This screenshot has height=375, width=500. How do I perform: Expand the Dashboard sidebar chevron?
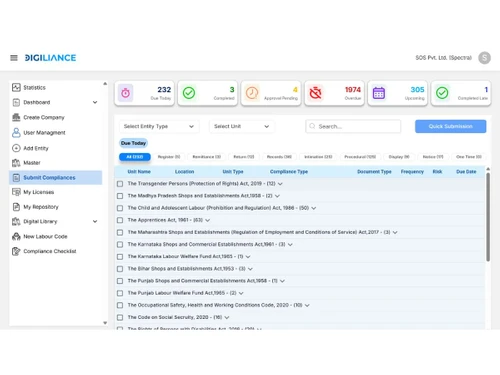pos(95,102)
